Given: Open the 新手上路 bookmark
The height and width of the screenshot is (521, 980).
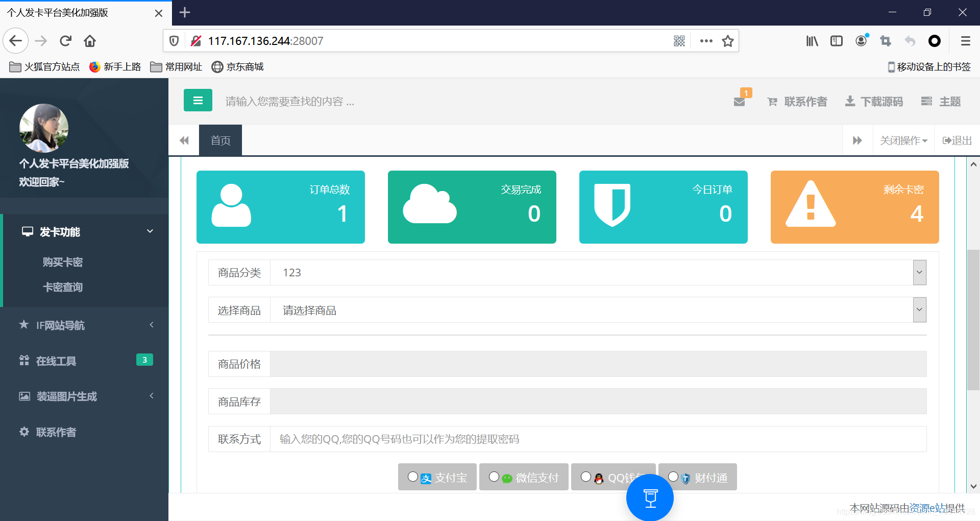Looking at the screenshot, I should [115, 67].
